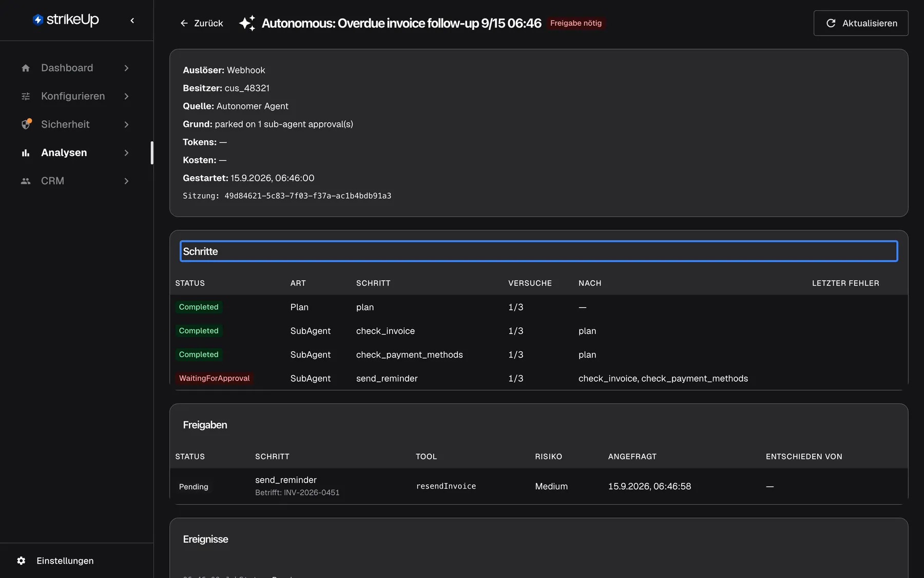Click the Freigabe nötig badge

click(x=575, y=23)
